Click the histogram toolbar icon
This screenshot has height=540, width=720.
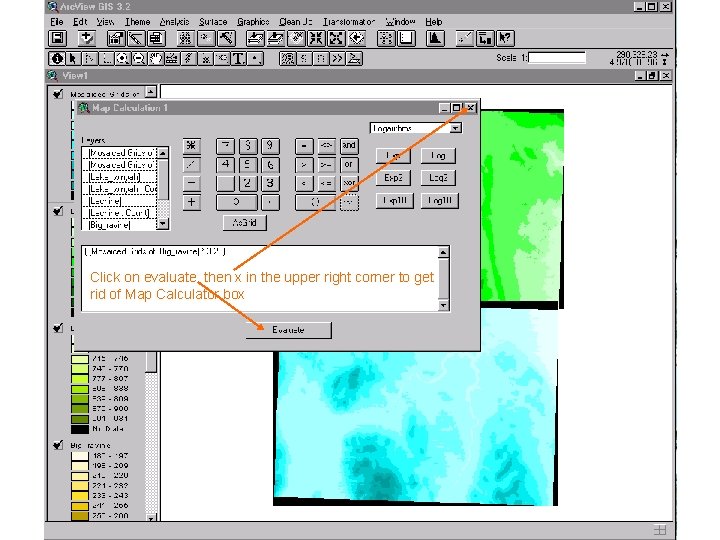pos(434,38)
